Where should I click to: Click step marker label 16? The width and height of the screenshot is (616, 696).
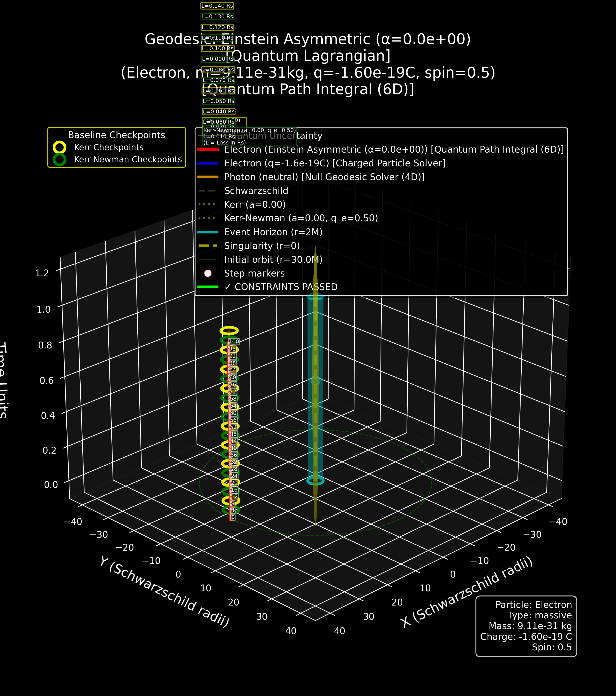tap(234, 490)
